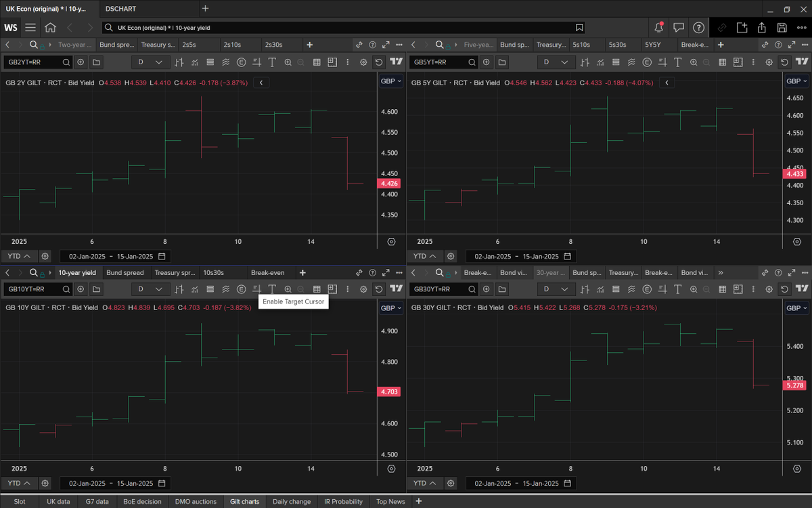The width and height of the screenshot is (812, 508).
Task: Switch to BoE decision bottom tab
Action: tap(143, 502)
